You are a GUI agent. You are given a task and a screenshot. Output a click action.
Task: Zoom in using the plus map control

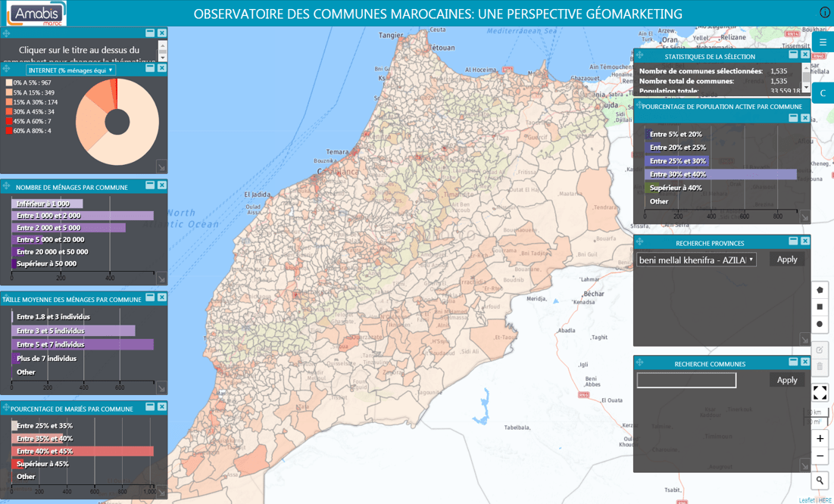[x=820, y=439]
